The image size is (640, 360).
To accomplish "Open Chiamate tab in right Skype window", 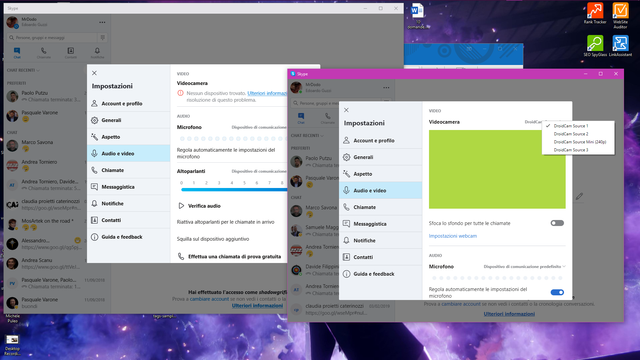I will point(328,118).
